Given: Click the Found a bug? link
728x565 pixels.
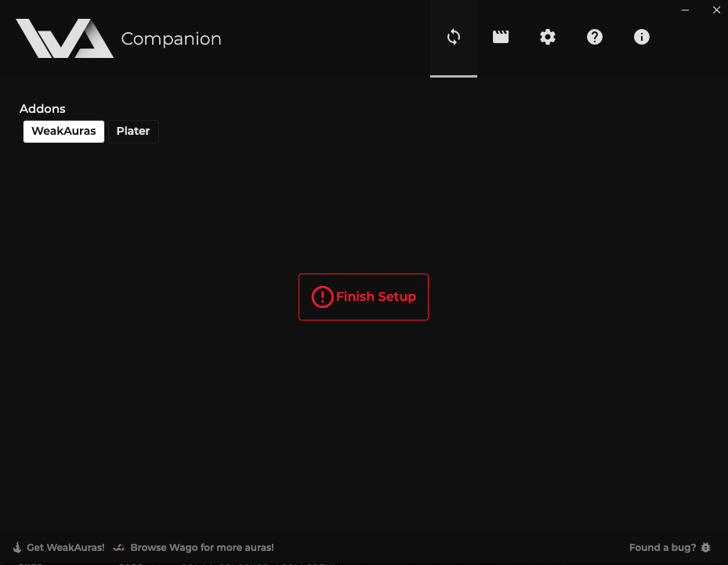Looking at the screenshot, I should click(662, 548).
